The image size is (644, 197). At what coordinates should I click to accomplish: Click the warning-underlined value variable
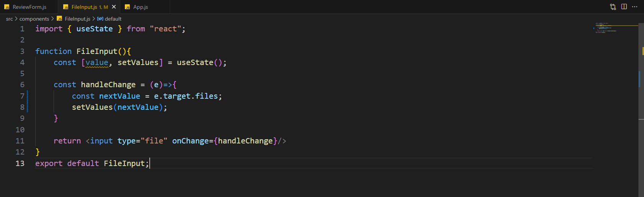97,62
